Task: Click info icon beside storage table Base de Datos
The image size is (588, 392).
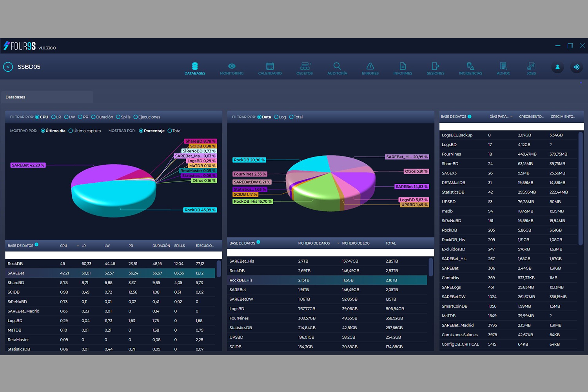Action: click(258, 242)
